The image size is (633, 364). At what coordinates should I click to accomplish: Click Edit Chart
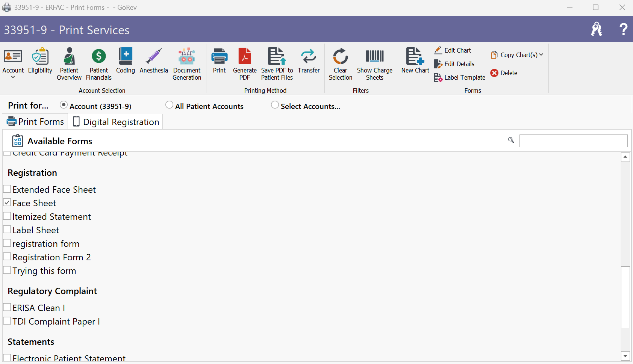click(453, 50)
